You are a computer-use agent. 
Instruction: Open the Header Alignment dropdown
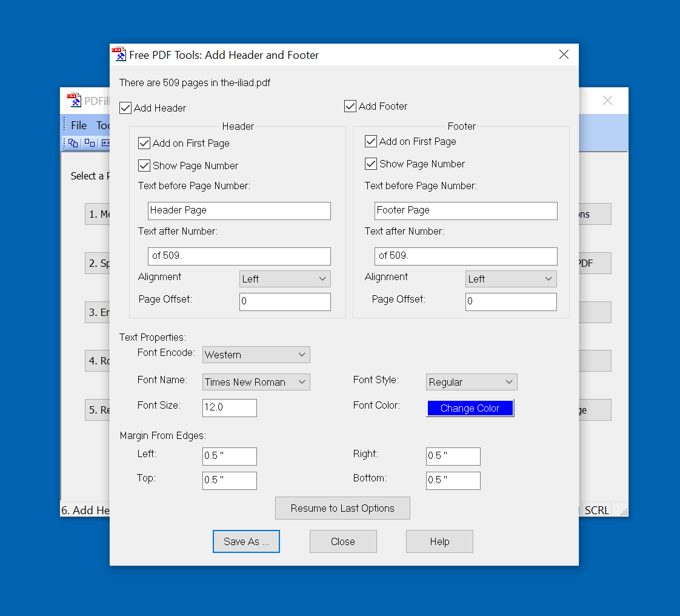point(285,279)
